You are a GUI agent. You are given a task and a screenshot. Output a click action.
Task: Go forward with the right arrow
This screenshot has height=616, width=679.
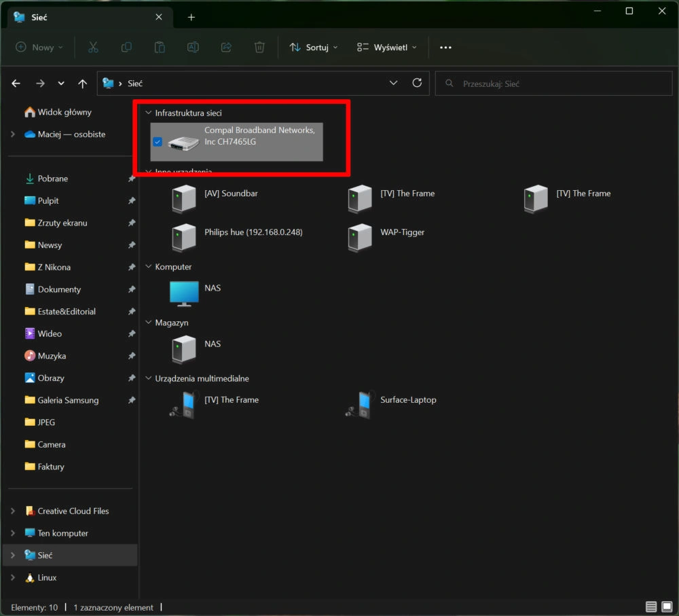(40, 83)
